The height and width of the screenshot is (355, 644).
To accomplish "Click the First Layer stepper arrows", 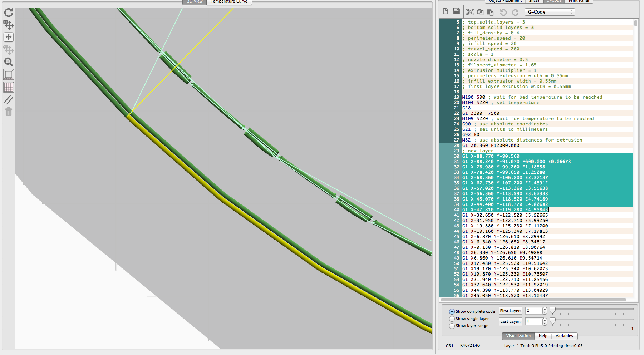I will 545,311.
